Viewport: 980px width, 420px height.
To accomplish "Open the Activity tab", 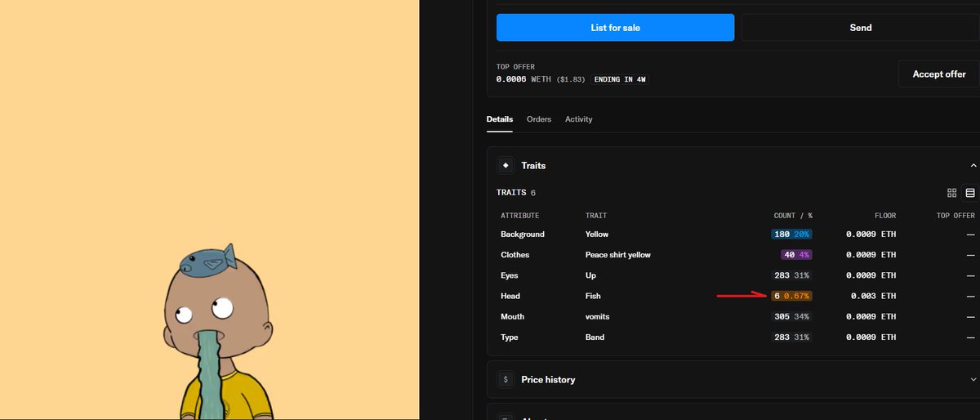I will [x=579, y=119].
